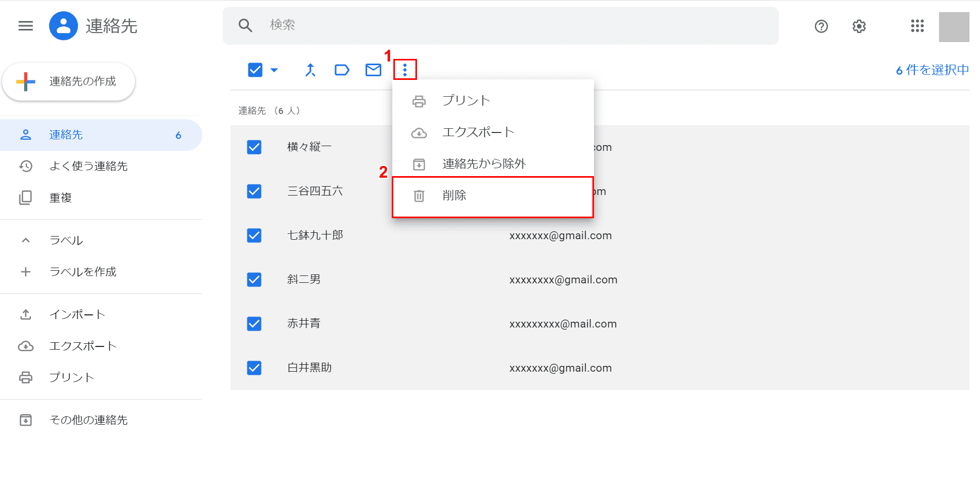Click エクスポート in the sidebar
This screenshot has width=980, height=481.
click(101, 346)
